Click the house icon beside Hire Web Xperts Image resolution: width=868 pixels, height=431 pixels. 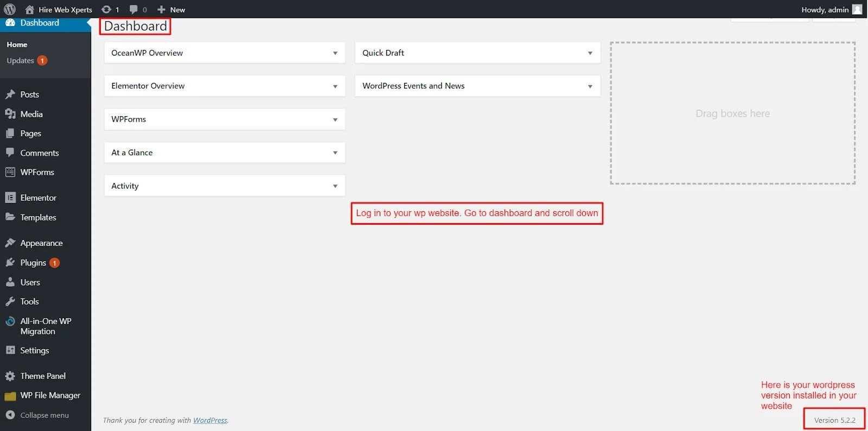pyautogui.click(x=29, y=9)
